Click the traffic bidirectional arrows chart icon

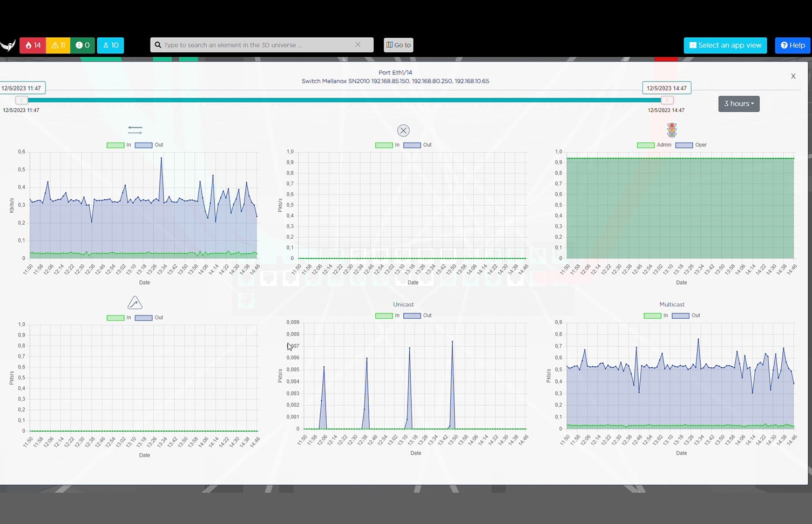click(x=135, y=130)
